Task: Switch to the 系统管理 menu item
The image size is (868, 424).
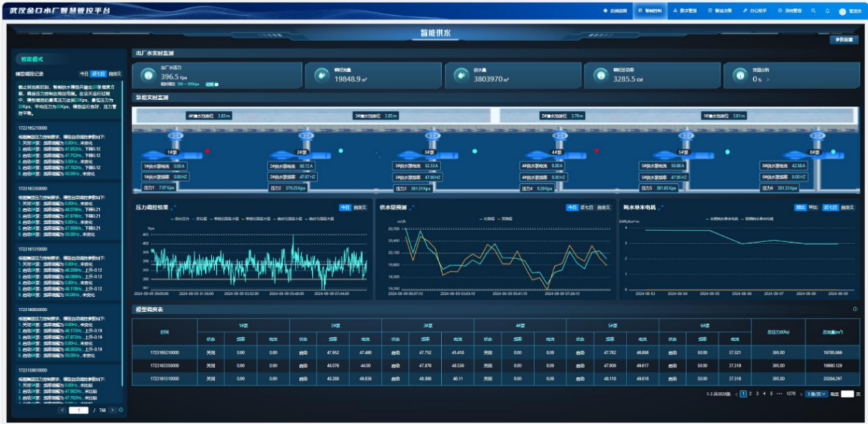Action: [787, 11]
